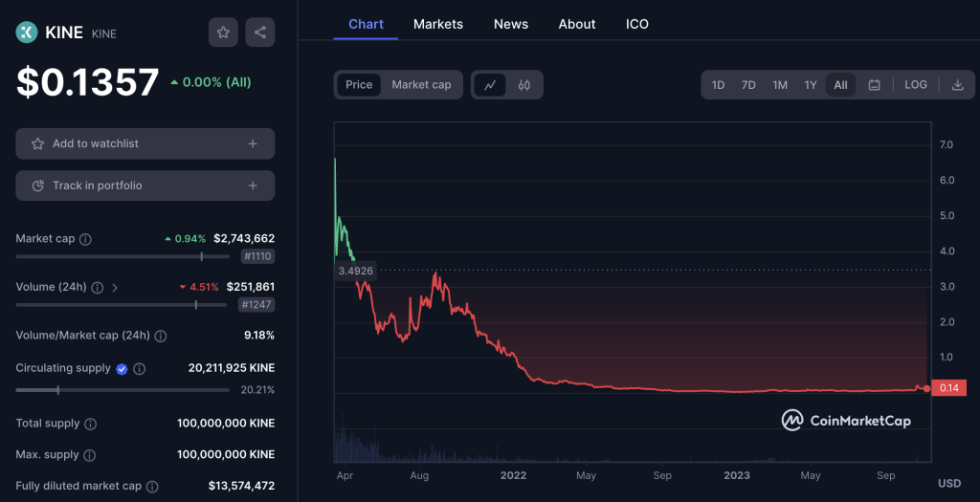Switch to the News tab
This screenshot has height=502, width=980.
511,24
